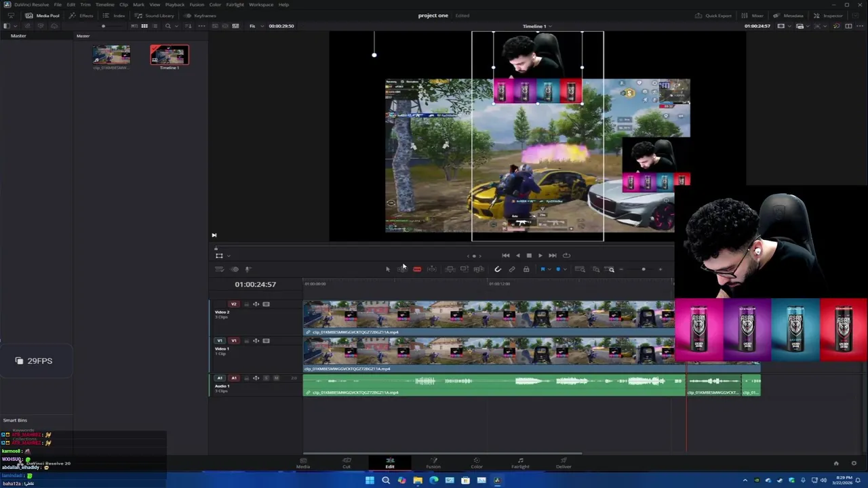This screenshot has width=868, height=488.
Task: Click Detail Zoom icon
Action: [x=596, y=269]
